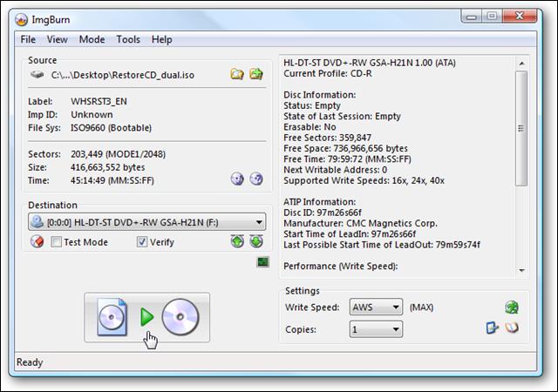Click the down-arrow tray icon beside Verify
The height and width of the screenshot is (392, 558).
click(x=256, y=241)
